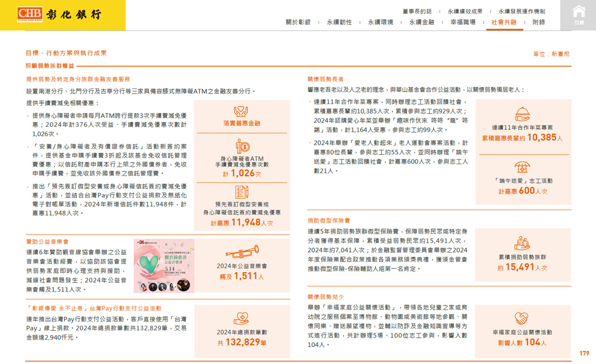The image size is (596, 364).
Task: Click the charity concert poster thumbnail
Action: (164, 266)
